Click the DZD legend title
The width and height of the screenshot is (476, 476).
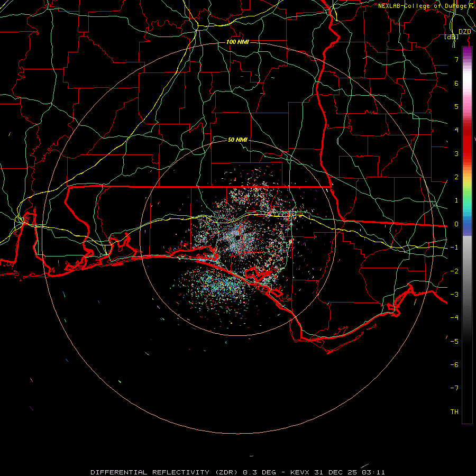[464, 32]
